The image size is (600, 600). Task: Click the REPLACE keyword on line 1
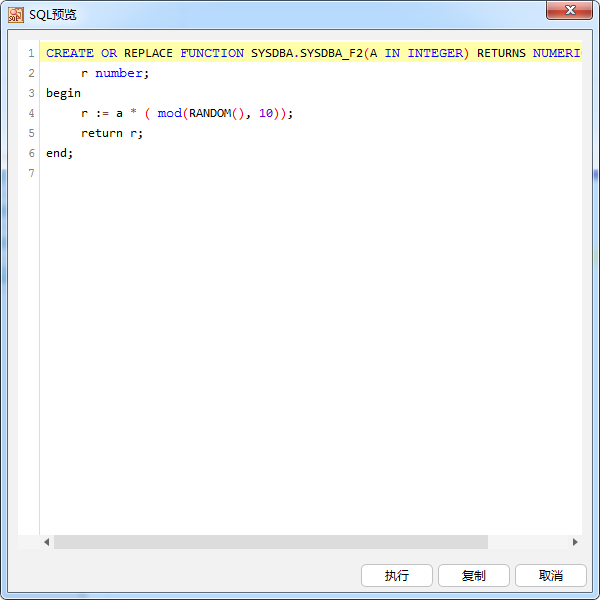pyautogui.click(x=148, y=53)
